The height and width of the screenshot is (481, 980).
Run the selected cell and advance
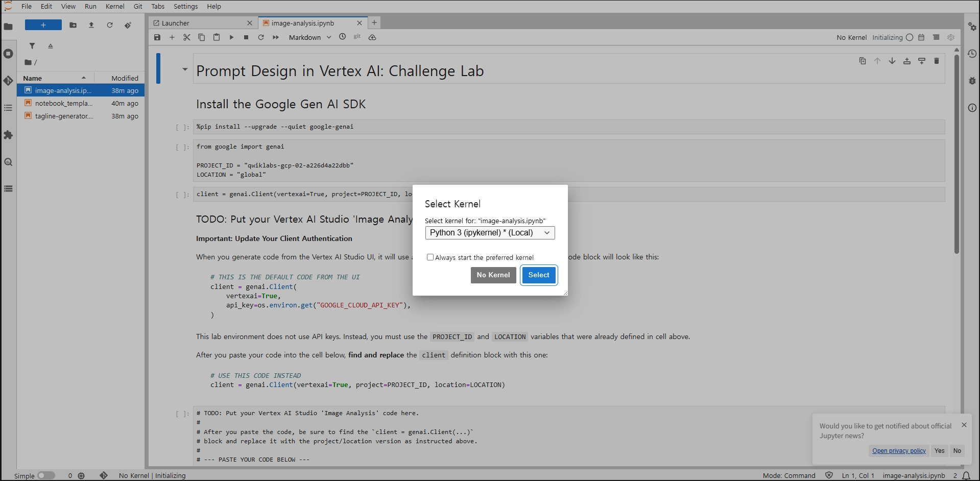(x=231, y=37)
